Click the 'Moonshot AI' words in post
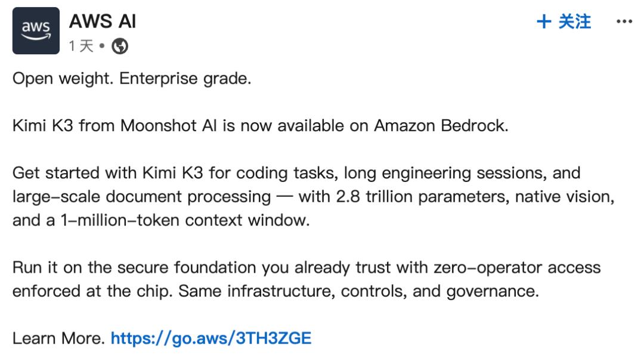The width and height of the screenshot is (644, 364). click(x=168, y=126)
